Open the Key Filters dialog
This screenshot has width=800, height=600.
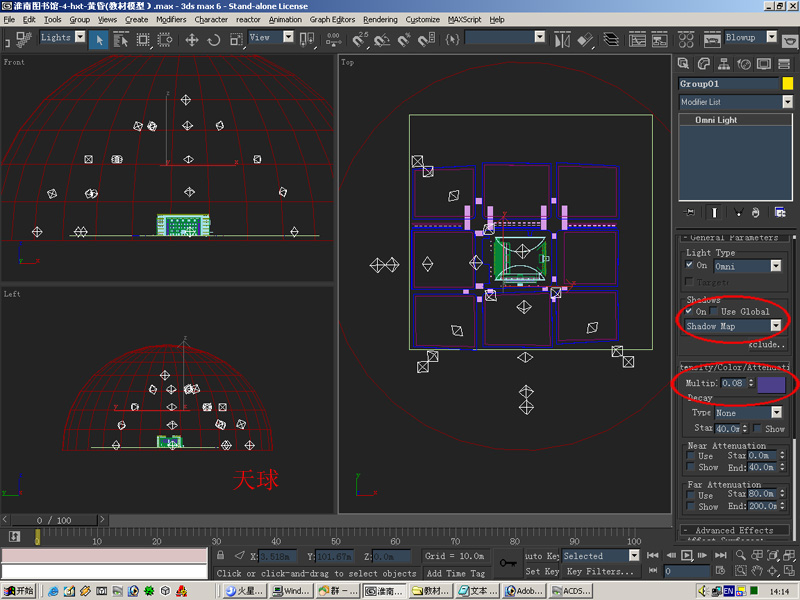[600, 571]
